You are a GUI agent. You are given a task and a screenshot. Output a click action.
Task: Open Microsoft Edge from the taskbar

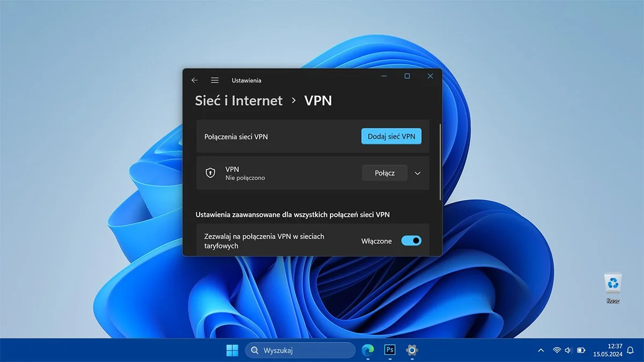tap(368, 350)
